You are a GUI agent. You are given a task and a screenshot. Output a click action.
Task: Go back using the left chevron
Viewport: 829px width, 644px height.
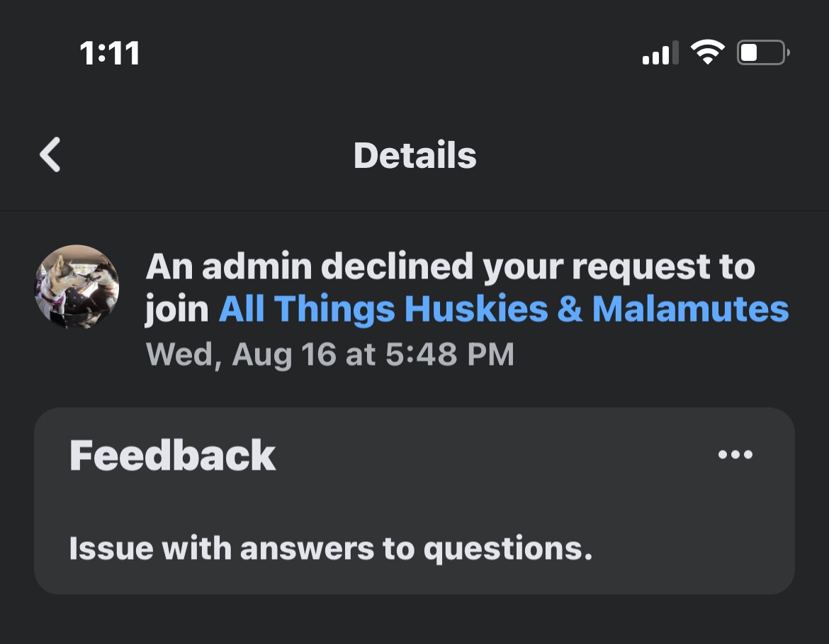point(50,155)
